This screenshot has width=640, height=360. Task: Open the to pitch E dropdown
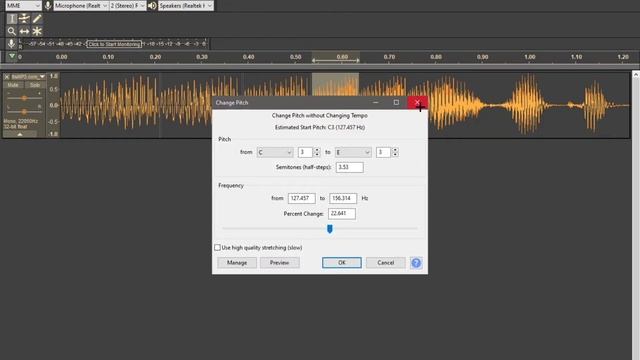coord(353,152)
